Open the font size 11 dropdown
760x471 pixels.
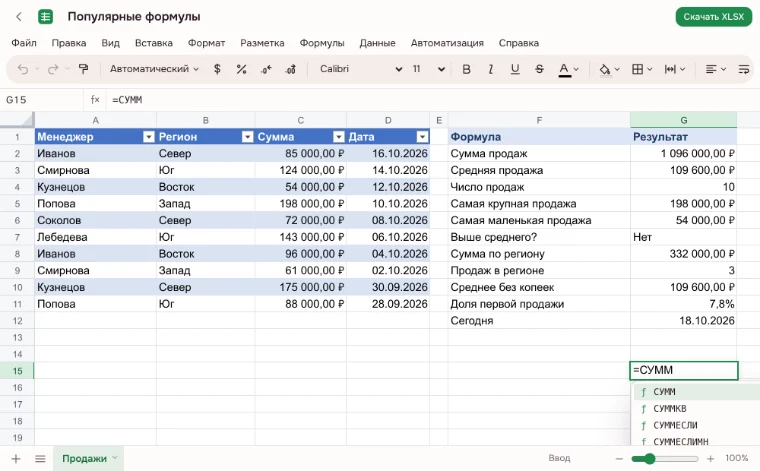click(x=428, y=69)
